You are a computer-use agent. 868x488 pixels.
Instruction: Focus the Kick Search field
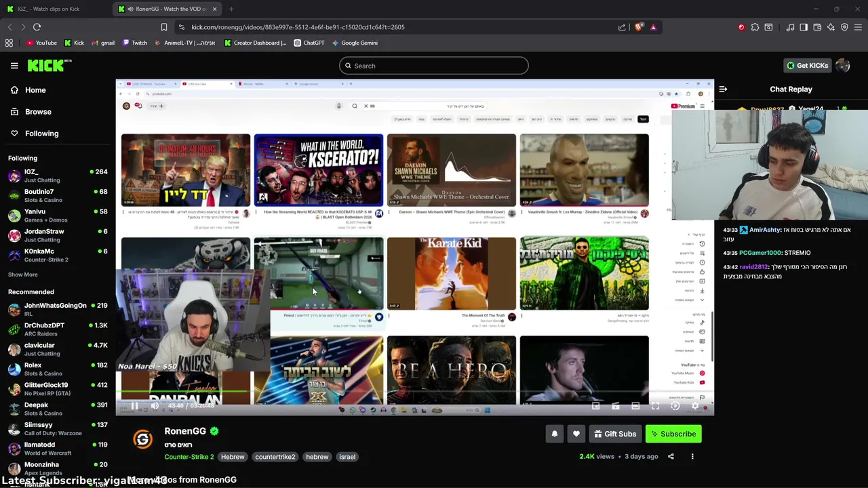434,66
